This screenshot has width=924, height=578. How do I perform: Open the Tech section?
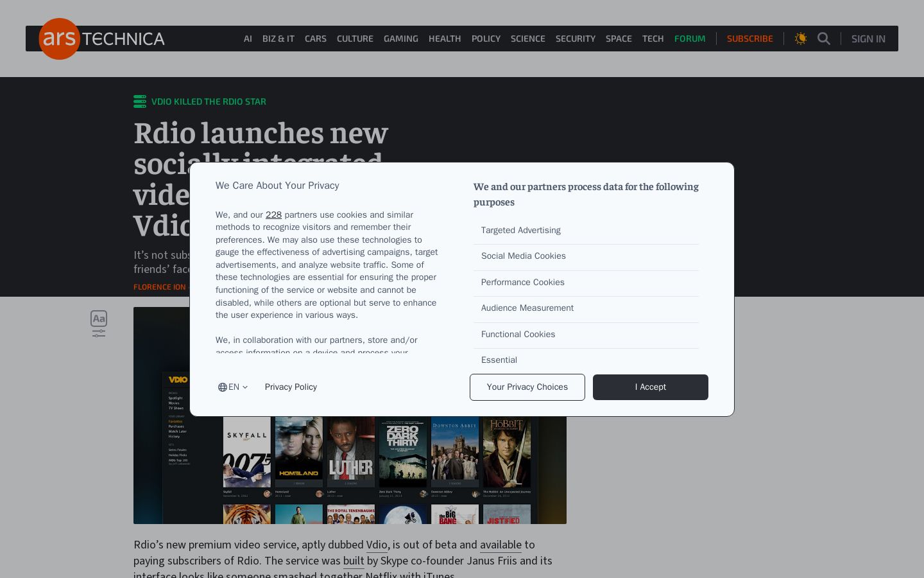click(653, 39)
